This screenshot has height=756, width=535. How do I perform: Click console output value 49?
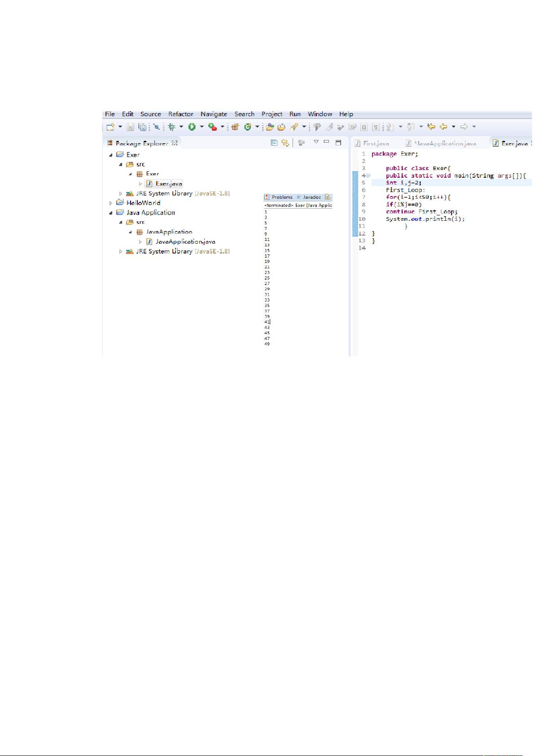click(267, 344)
